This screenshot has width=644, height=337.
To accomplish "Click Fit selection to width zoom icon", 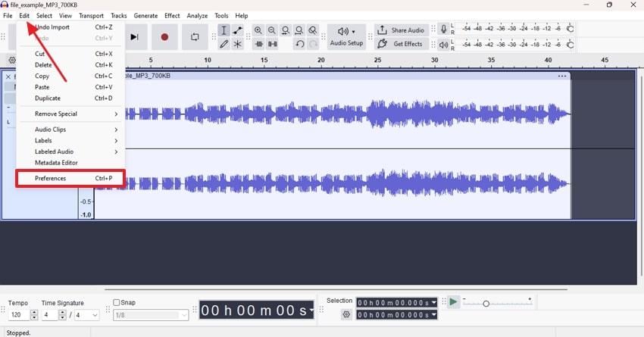I will [286, 30].
